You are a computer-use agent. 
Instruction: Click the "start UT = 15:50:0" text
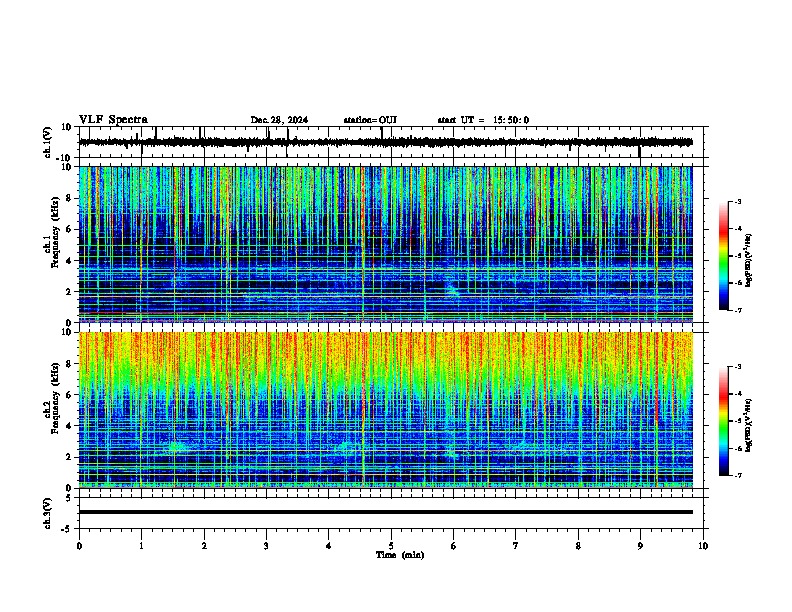pyautogui.click(x=483, y=120)
